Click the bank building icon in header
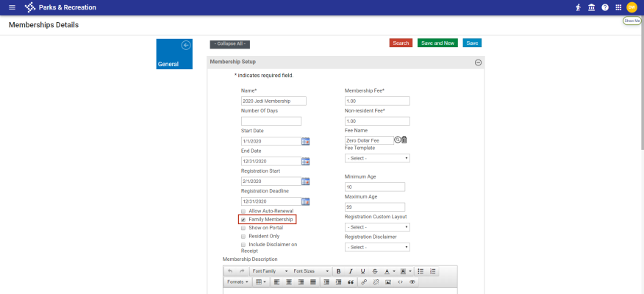The image size is (644, 294). point(592,7)
